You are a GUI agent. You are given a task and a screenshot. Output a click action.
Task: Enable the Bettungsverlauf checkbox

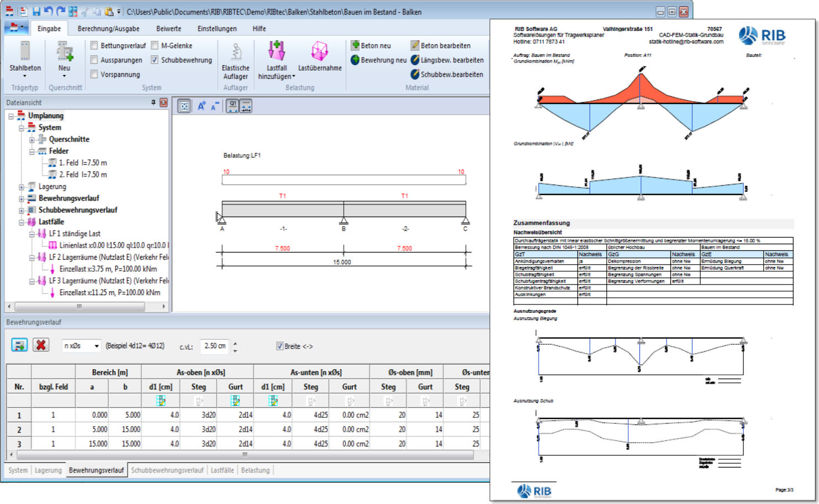click(x=94, y=45)
